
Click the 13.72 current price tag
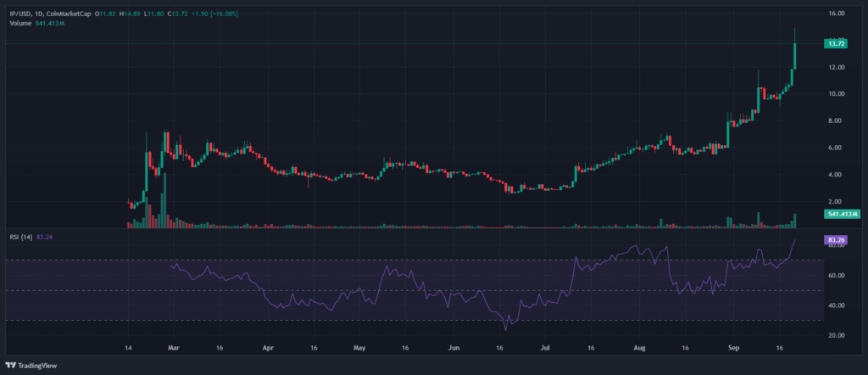click(x=837, y=43)
